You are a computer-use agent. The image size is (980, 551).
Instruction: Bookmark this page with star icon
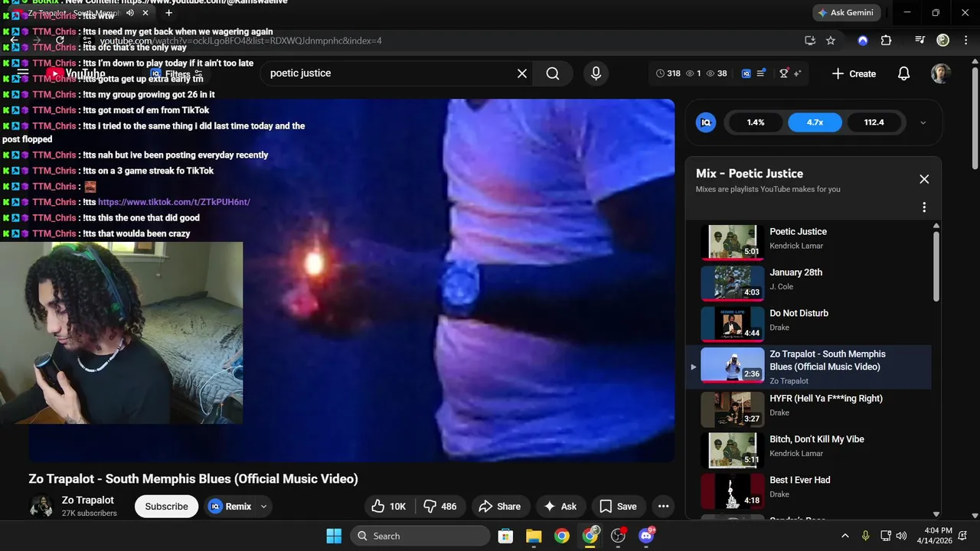831,41
